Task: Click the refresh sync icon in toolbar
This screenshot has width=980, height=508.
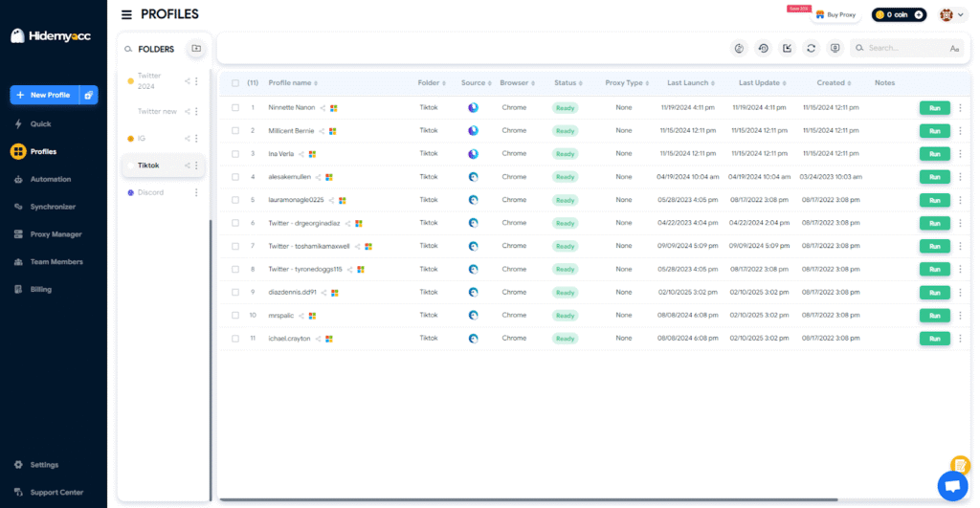Action: tap(812, 48)
